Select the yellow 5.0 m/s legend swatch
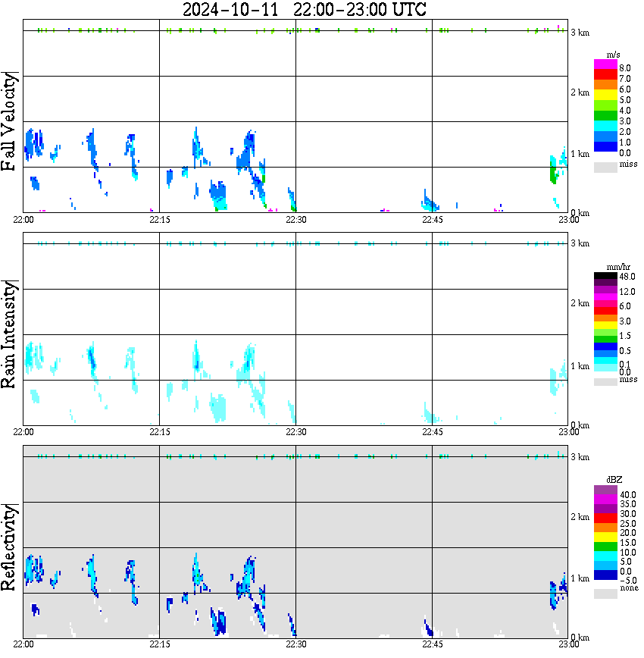644x658 pixels. (605, 96)
